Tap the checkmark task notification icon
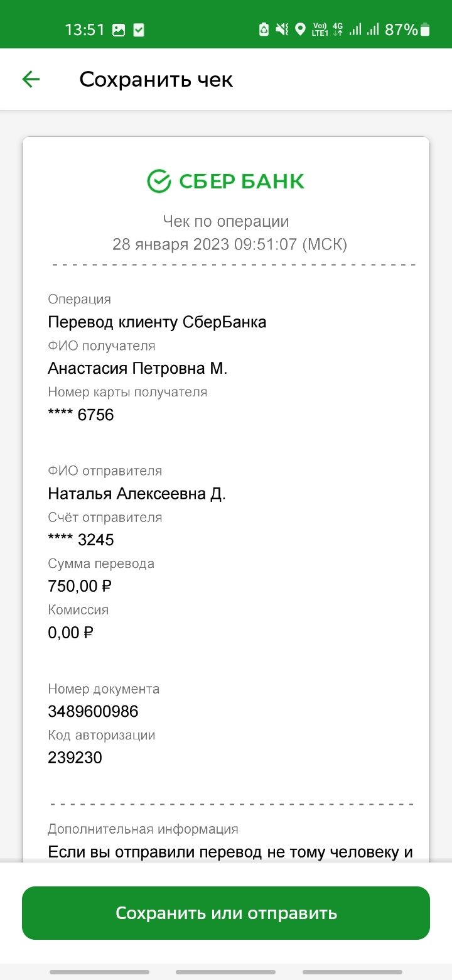 point(139,30)
